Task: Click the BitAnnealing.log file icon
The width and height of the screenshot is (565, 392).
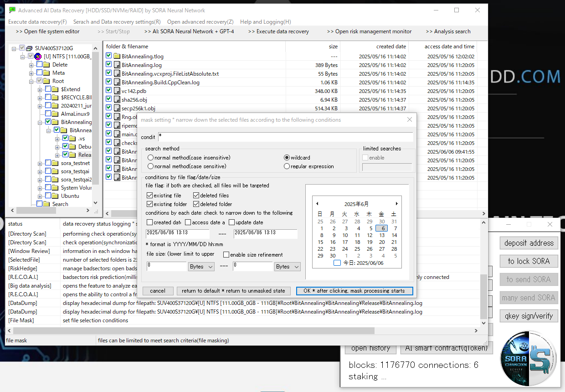Action: click(x=117, y=65)
